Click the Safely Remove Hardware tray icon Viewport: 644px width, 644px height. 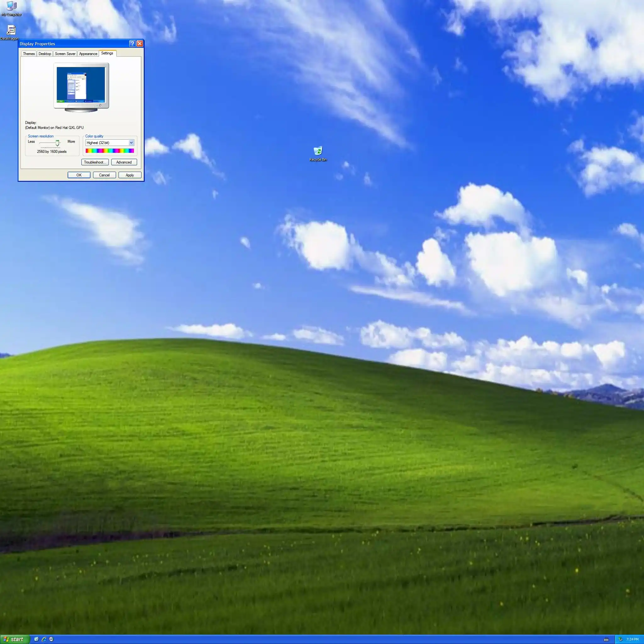pyautogui.click(x=620, y=639)
